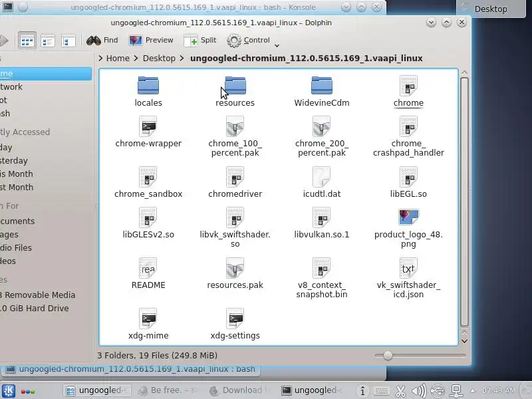Open the Find search tool
The width and height of the screenshot is (532, 399).
[x=102, y=41]
